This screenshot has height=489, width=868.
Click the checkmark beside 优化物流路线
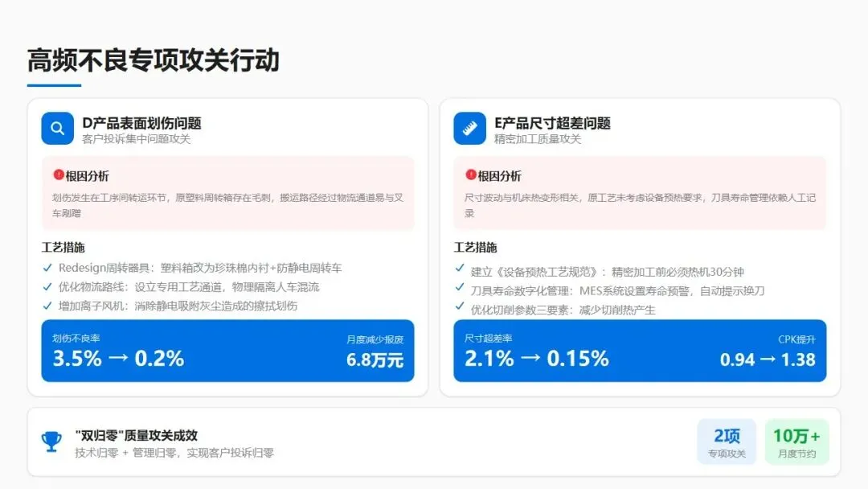coord(47,287)
